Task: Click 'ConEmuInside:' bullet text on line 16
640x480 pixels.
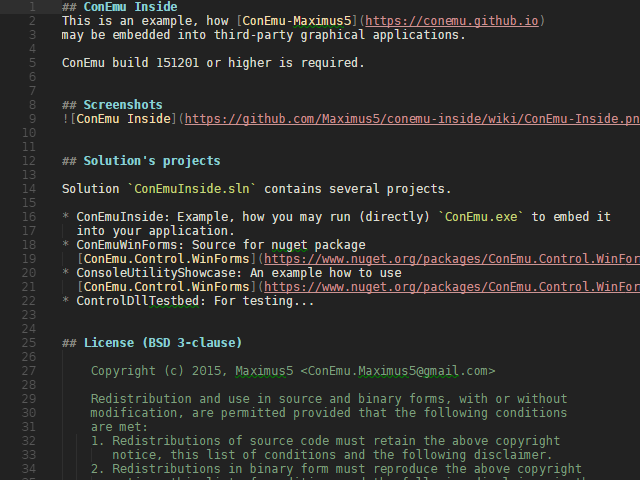Action: (x=123, y=217)
